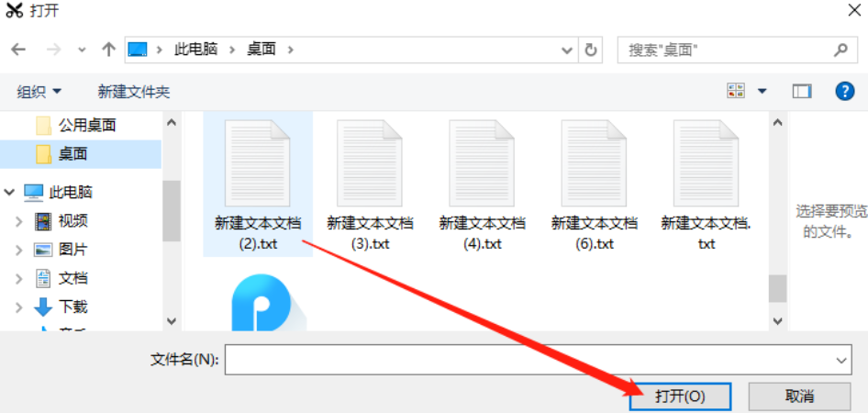Open the 组织 menu
The image size is (868, 413).
39,92
